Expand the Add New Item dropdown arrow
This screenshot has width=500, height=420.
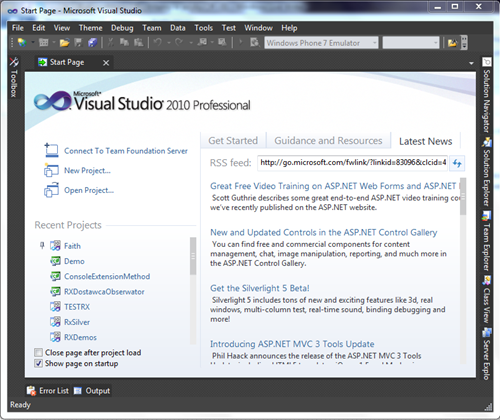[54, 42]
